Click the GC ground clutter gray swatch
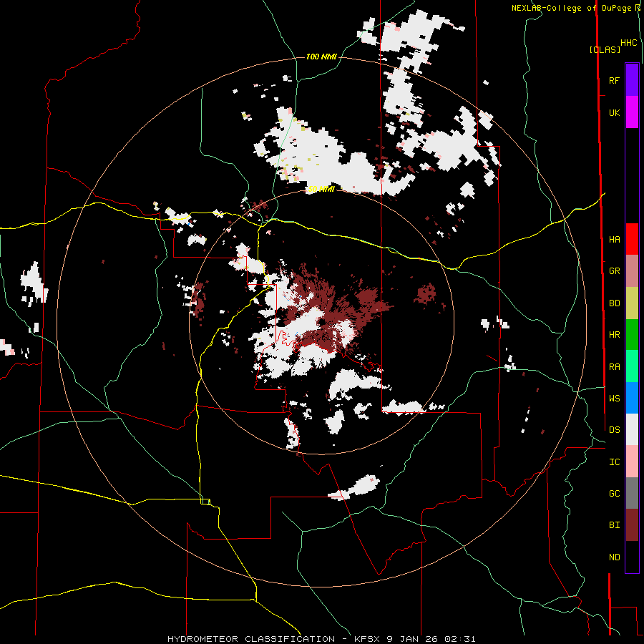 (632, 493)
